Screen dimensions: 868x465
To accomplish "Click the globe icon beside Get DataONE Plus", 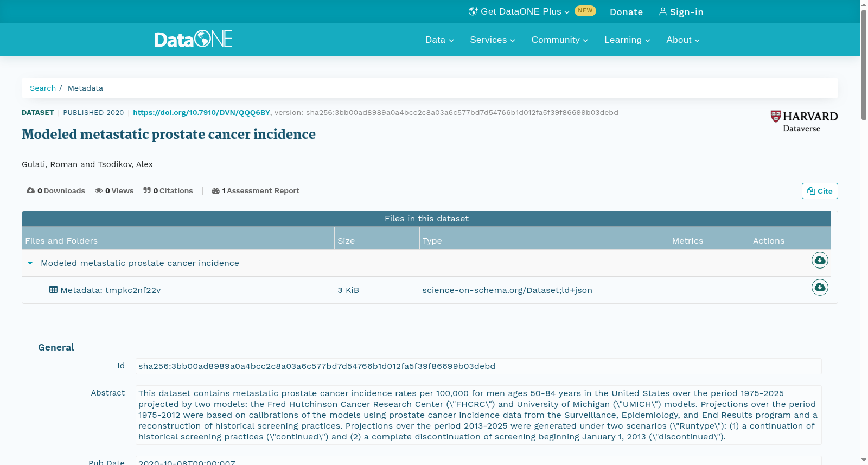I will click(x=473, y=11).
